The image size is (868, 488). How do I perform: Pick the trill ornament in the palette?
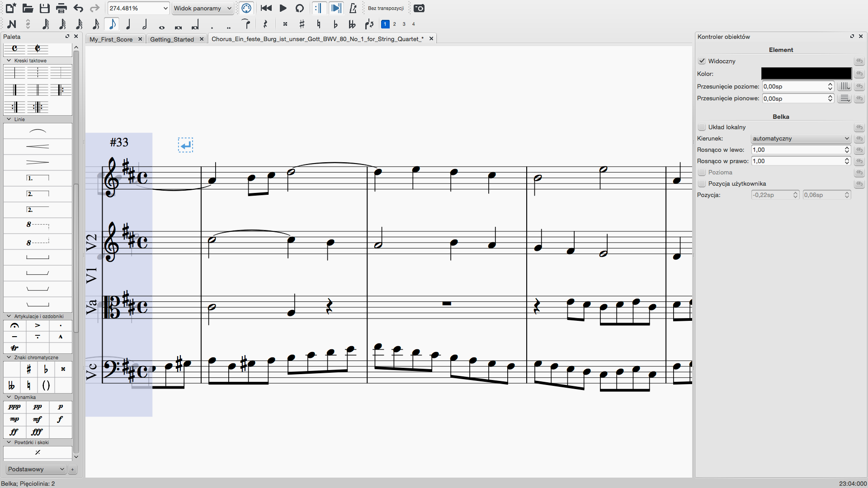coord(14,348)
